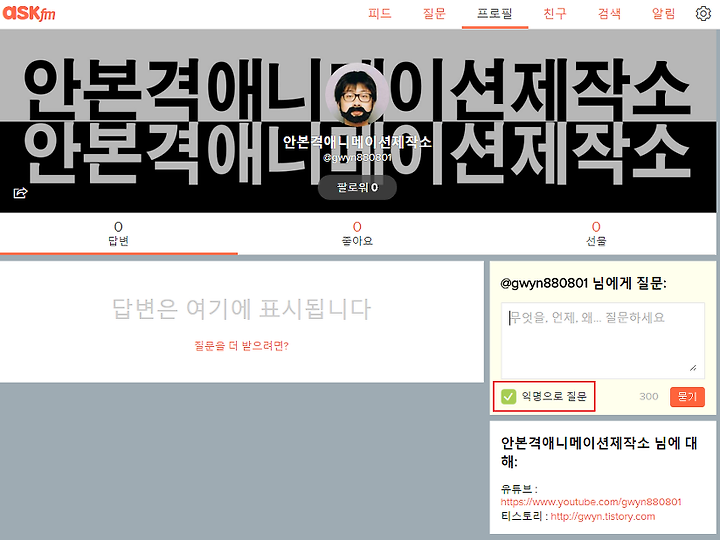Click the profile avatar photo
The height and width of the screenshot is (540, 720).
click(x=357, y=95)
